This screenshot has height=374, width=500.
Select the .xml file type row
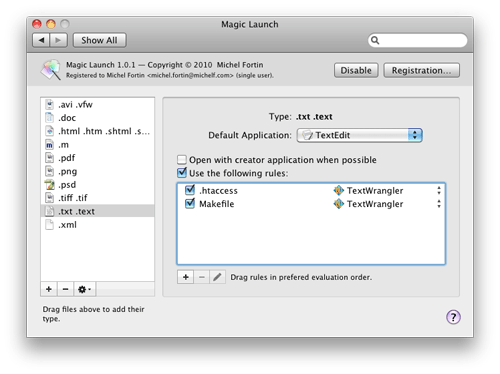(x=97, y=225)
